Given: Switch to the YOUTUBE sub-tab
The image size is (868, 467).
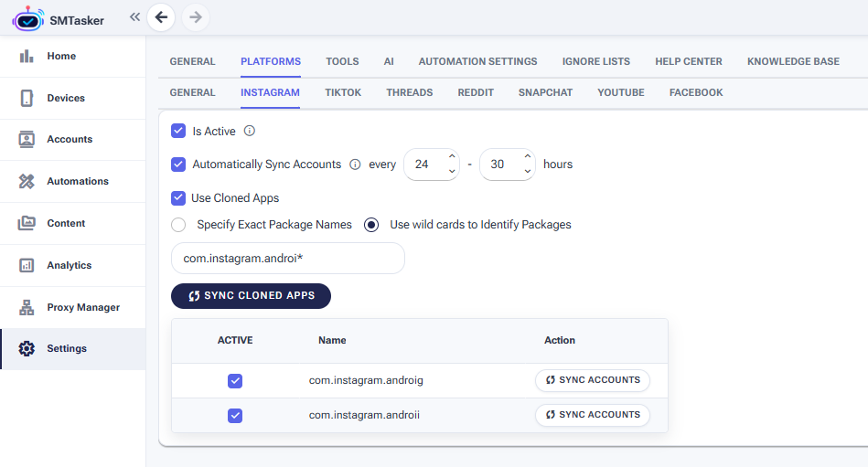Looking at the screenshot, I should point(620,92).
